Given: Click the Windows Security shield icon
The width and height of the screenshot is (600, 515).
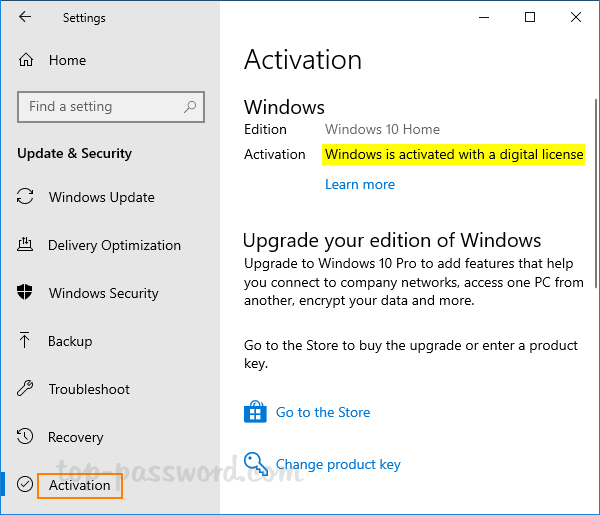Looking at the screenshot, I should tap(26, 293).
